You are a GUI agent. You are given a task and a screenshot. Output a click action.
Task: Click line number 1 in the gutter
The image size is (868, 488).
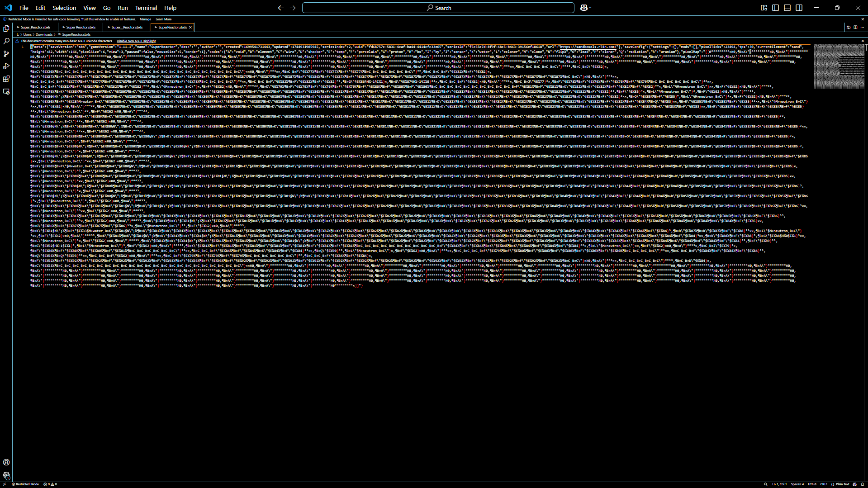point(23,47)
